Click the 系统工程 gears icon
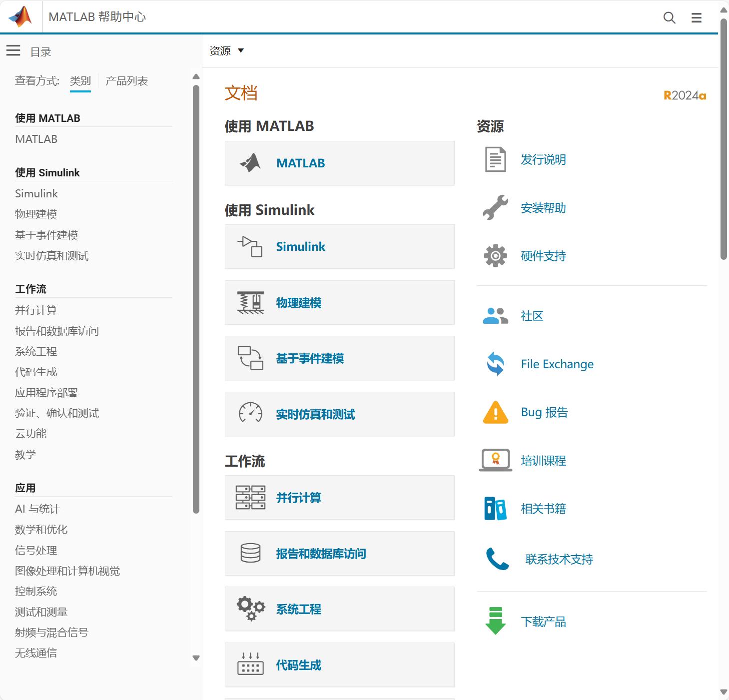 pos(250,609)
